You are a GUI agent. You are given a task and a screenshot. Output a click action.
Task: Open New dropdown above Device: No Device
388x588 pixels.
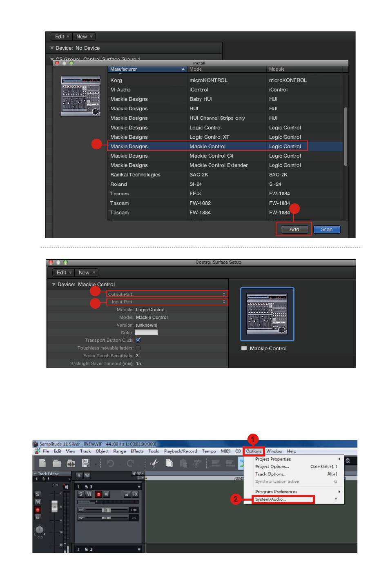tap(84, 36)
